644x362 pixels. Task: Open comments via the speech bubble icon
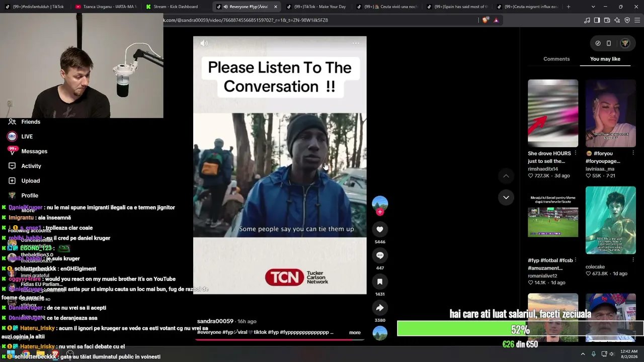tap(380, 255)
